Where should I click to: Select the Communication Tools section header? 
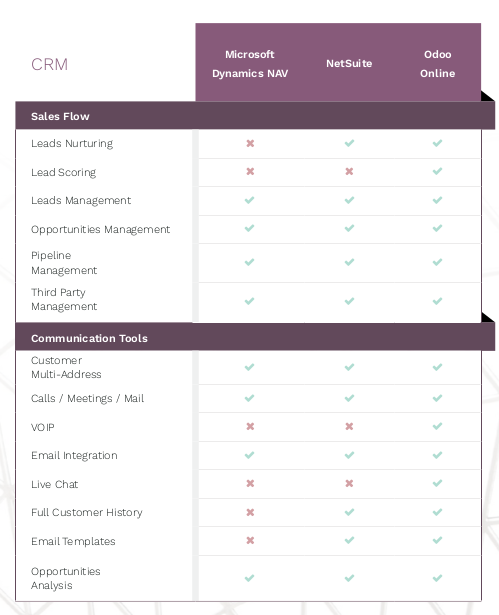pyautogui.click(x=255, y=337)
